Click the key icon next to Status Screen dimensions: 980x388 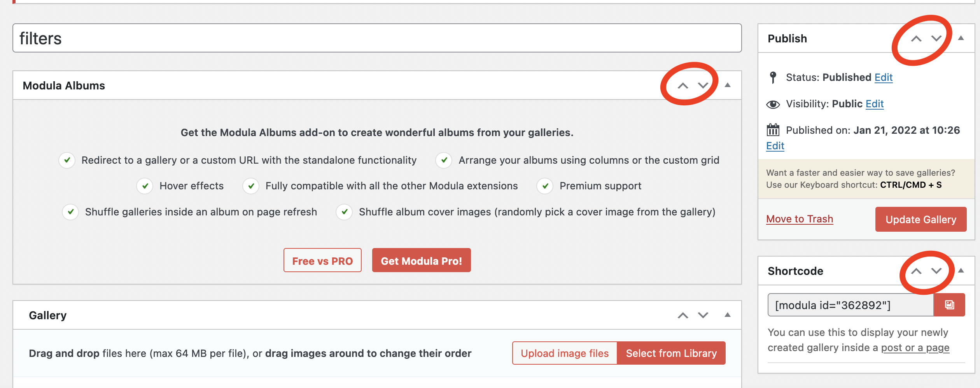[x=773, y=78]
